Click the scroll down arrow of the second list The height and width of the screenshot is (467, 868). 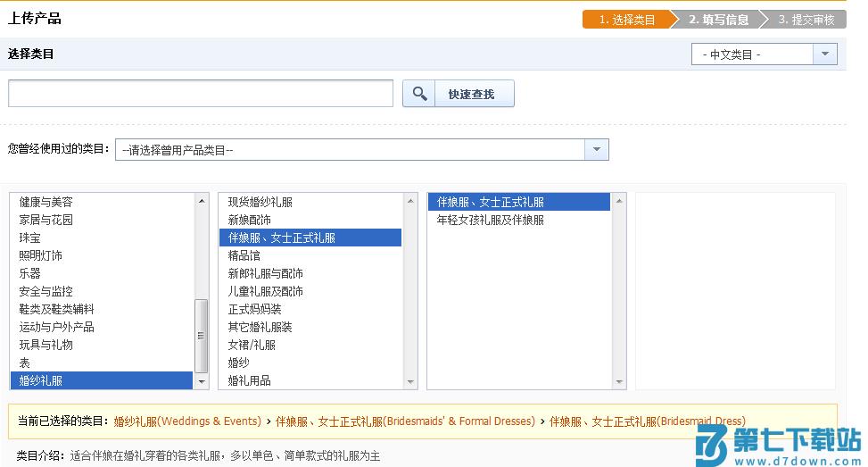(x=410, y=381)
